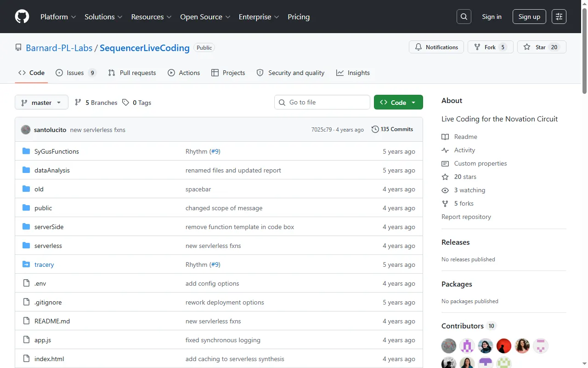The width and height of the screenshot is (588, 368).
Task: Expand the Solutions menu
Action: tap(103, 17)
